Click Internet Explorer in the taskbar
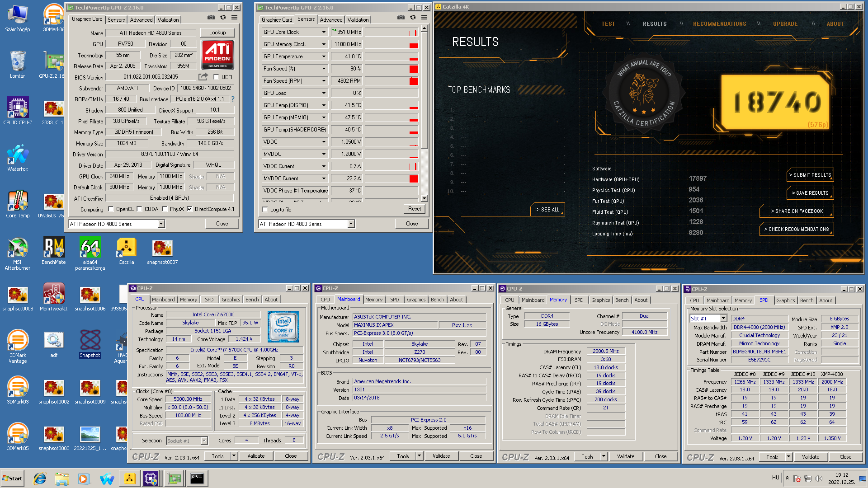The width and height of the screenshot is (868, 488). tap(40, 479)
